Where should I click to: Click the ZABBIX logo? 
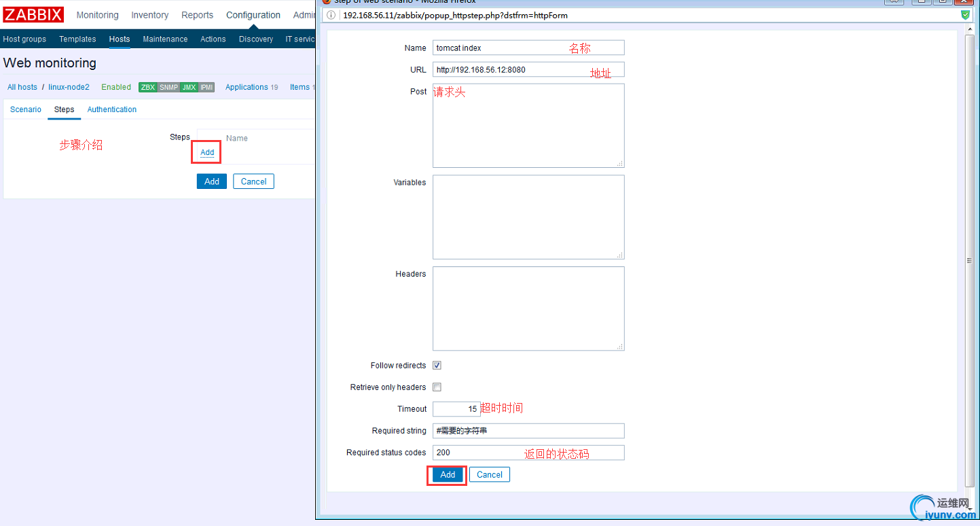(33, 14)
